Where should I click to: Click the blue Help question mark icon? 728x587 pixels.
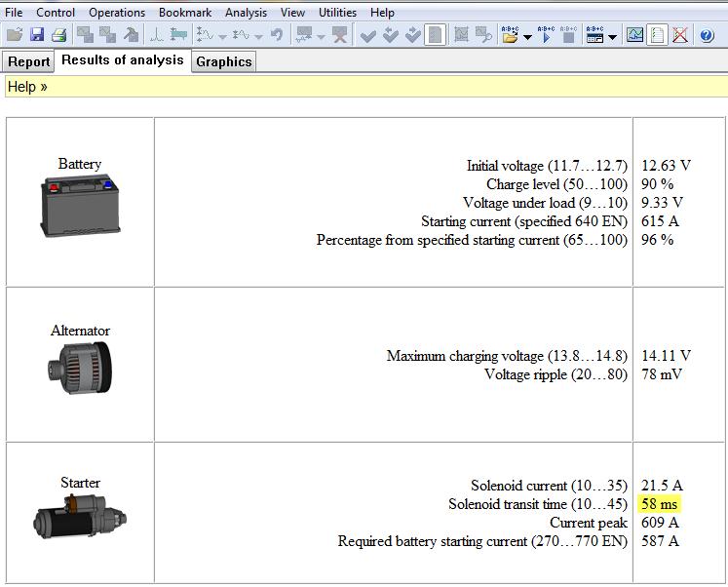pos(708,35)
